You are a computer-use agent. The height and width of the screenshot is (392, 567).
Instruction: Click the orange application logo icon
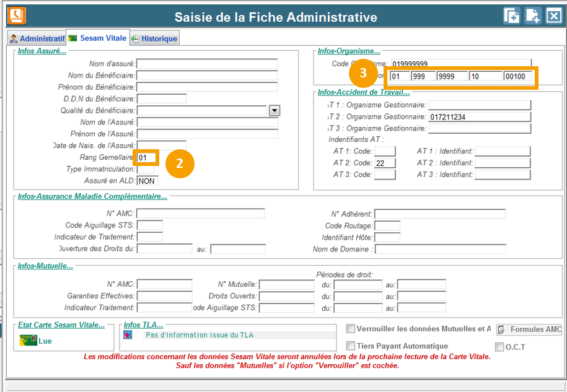pyautogui.click(x=17, y=16)
